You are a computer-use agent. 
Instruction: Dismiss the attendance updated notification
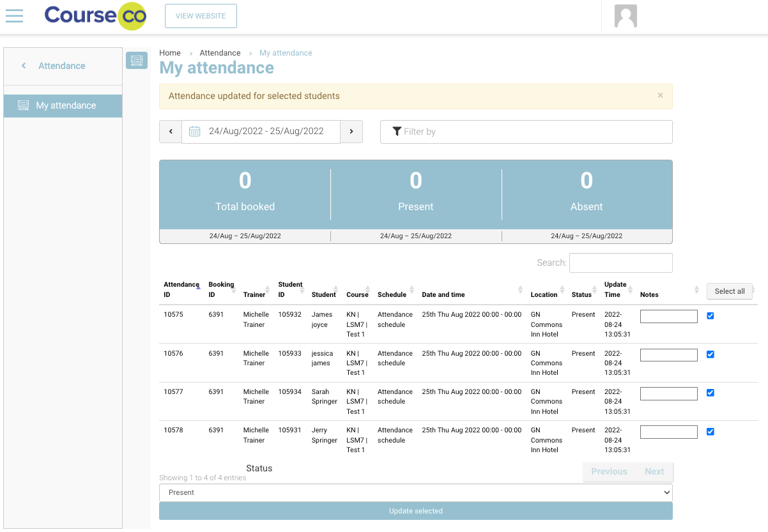point(660,96)
